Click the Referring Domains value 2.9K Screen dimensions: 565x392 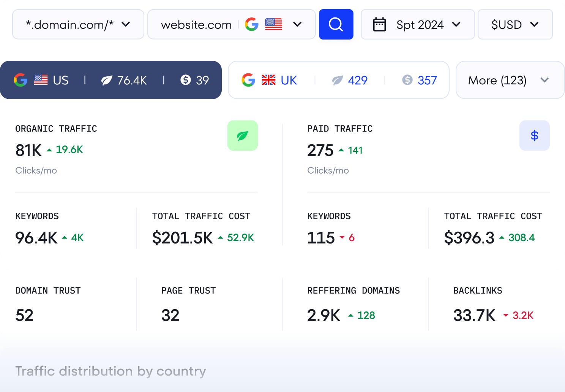click(324, 315)
